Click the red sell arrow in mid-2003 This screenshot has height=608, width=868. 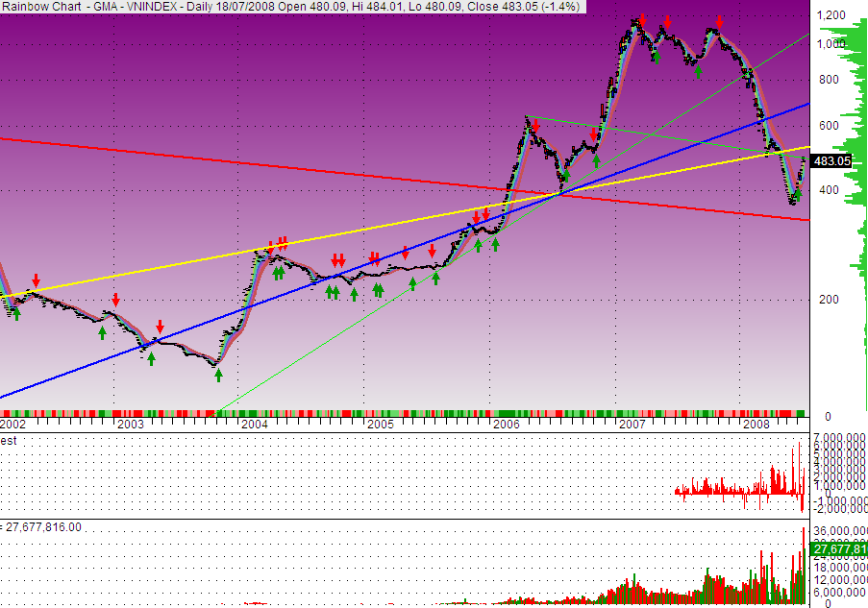161,326
